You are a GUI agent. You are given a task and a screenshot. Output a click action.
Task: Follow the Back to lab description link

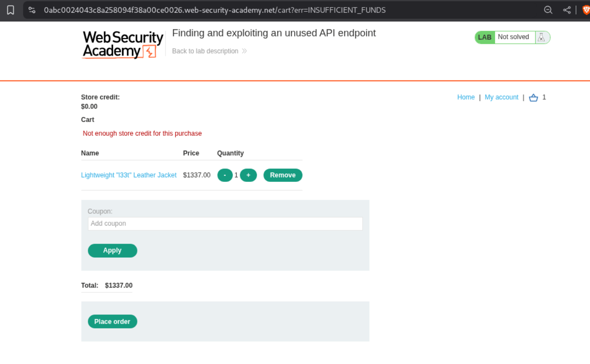[x=205, y=51]
